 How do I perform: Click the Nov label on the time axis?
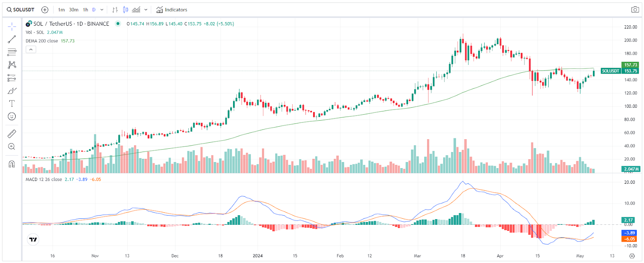95,256
